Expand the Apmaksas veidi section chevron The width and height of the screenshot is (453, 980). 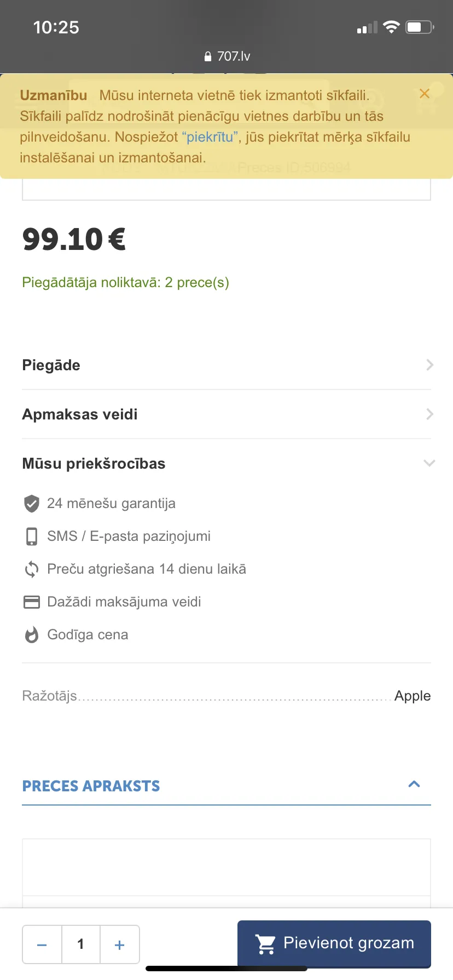(429, 414)
